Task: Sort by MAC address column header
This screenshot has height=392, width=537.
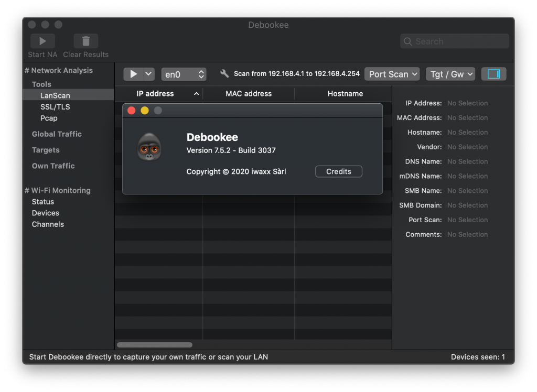Action: pos(249,93)
